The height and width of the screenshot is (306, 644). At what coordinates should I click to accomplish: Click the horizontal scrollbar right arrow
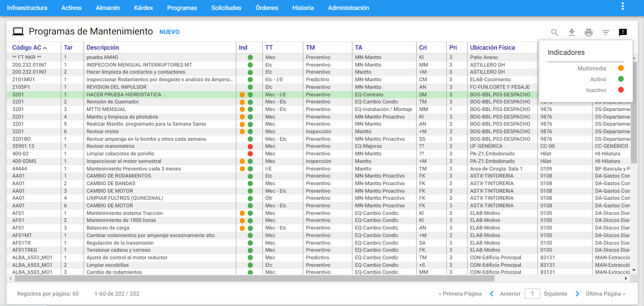coord(626,279)
